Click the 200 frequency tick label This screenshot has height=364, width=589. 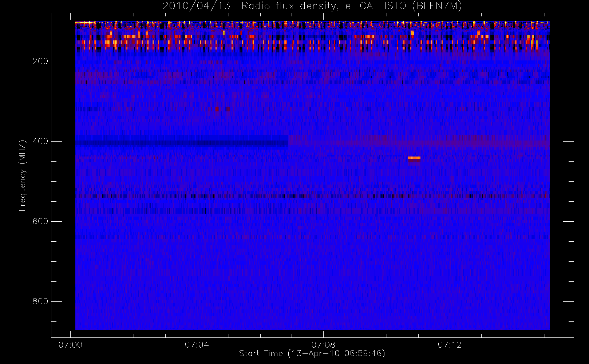pyautogui.click(x=40, y=61)
